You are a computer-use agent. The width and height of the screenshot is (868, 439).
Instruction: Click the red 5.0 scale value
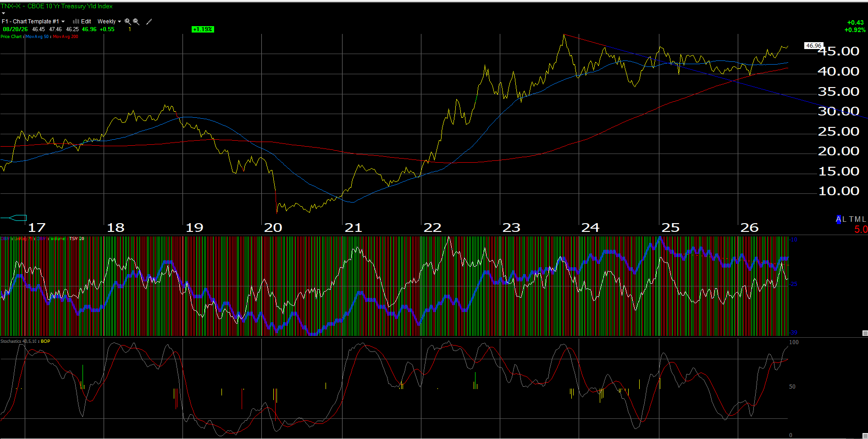click(861, 229)
